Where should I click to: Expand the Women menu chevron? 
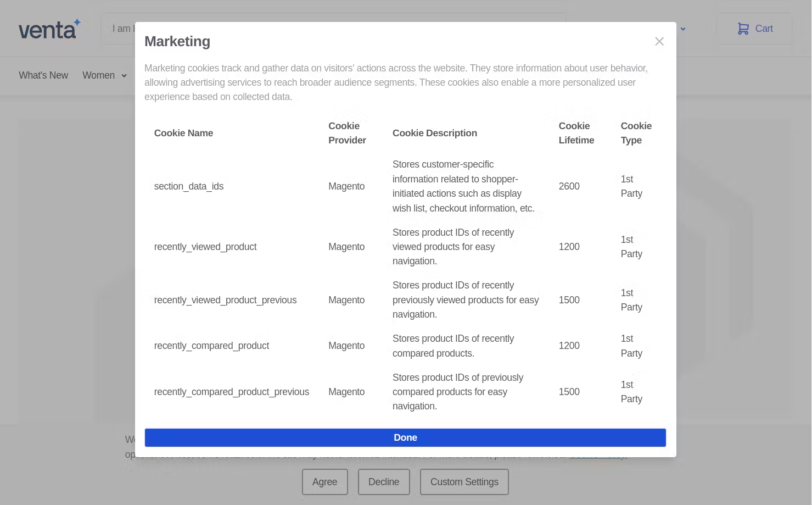tap(124, 76)
